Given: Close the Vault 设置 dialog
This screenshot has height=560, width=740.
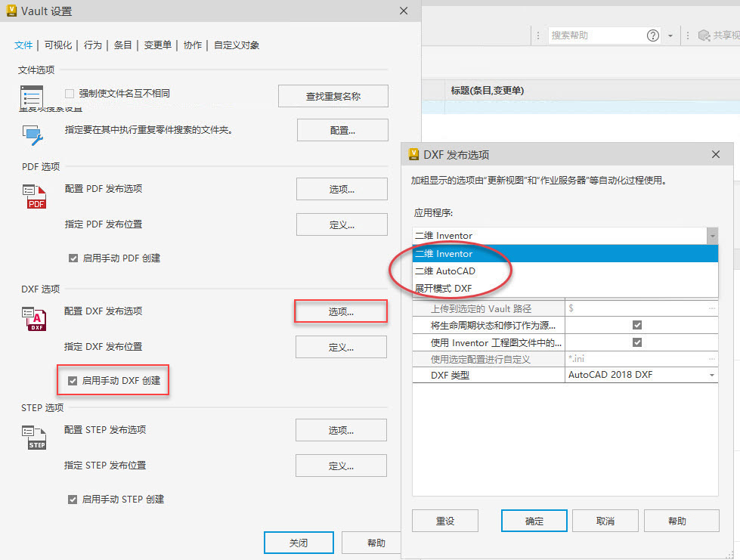Looking at the screenshot, I should click(404, 11).
